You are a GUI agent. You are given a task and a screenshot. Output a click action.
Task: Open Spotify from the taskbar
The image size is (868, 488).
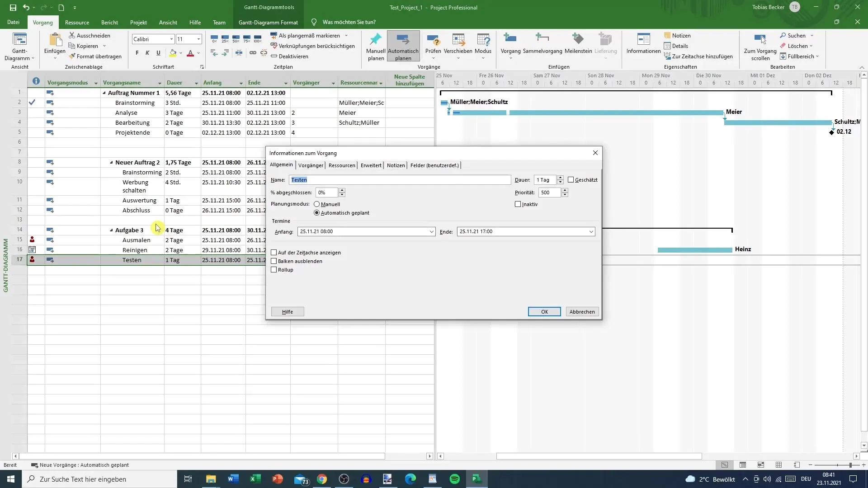(x=455, y=479)
